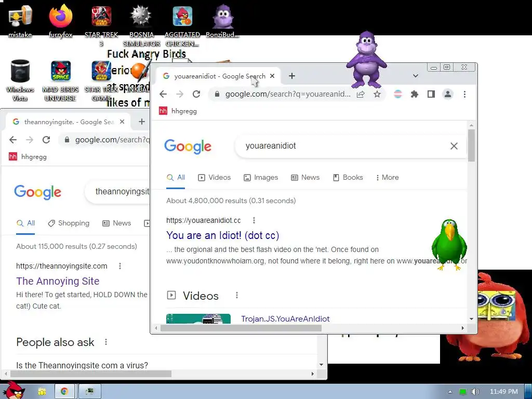Switch to Books results tab
Viewport: 532px width, 399px height.
click(x=348, y=178)
